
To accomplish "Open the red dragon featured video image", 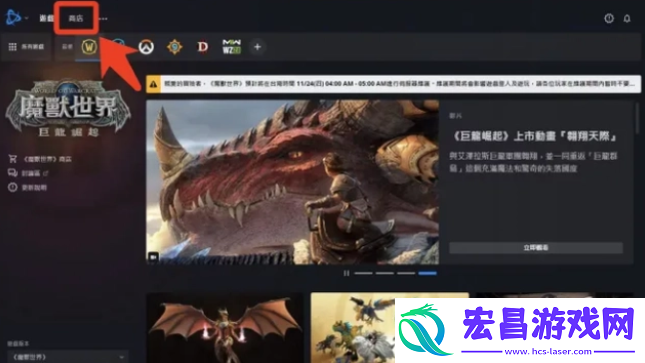I will click(x=292, y=182).
